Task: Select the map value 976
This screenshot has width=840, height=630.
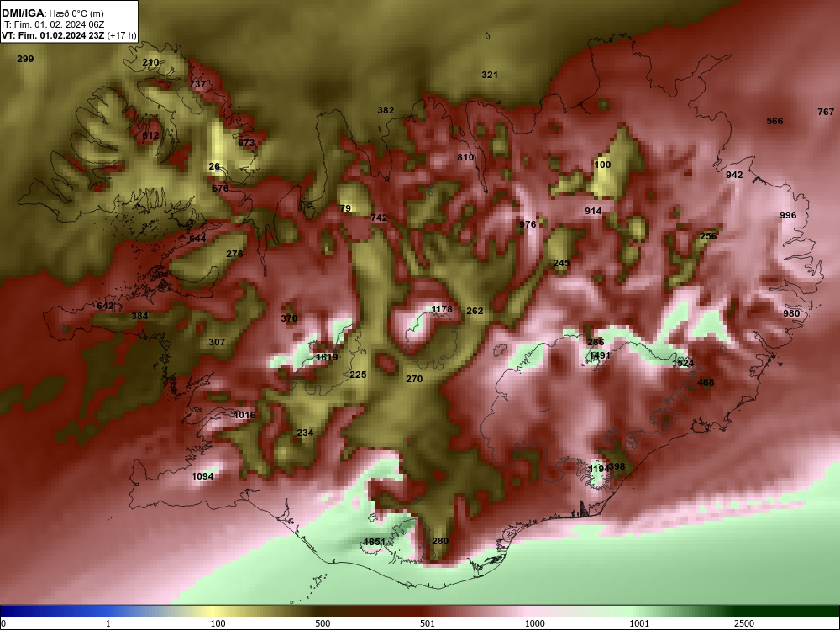Action: 528,224
